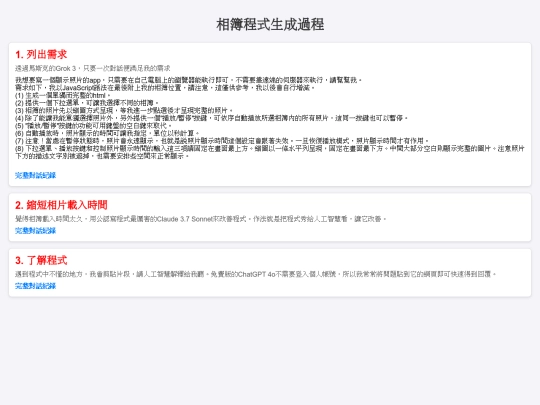Open 完整對話紀錄 link under 列出需求

click(35, 175)
